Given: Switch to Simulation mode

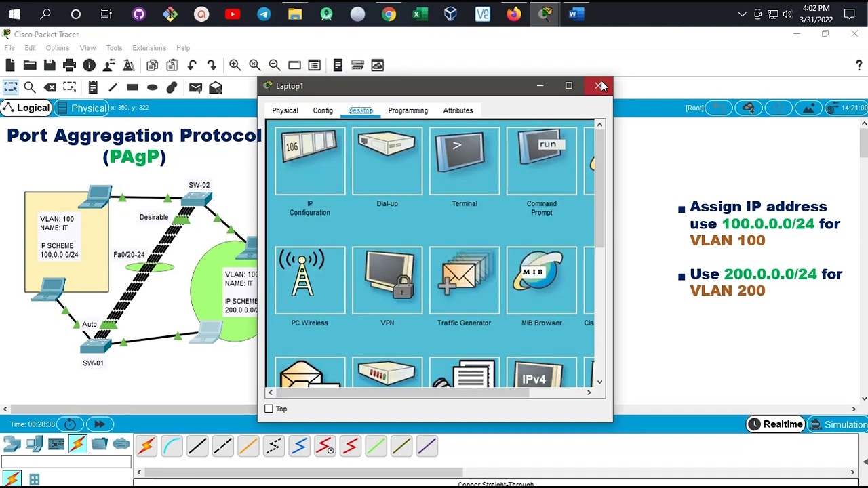Looking at the screenshot, I should (837, 424).
